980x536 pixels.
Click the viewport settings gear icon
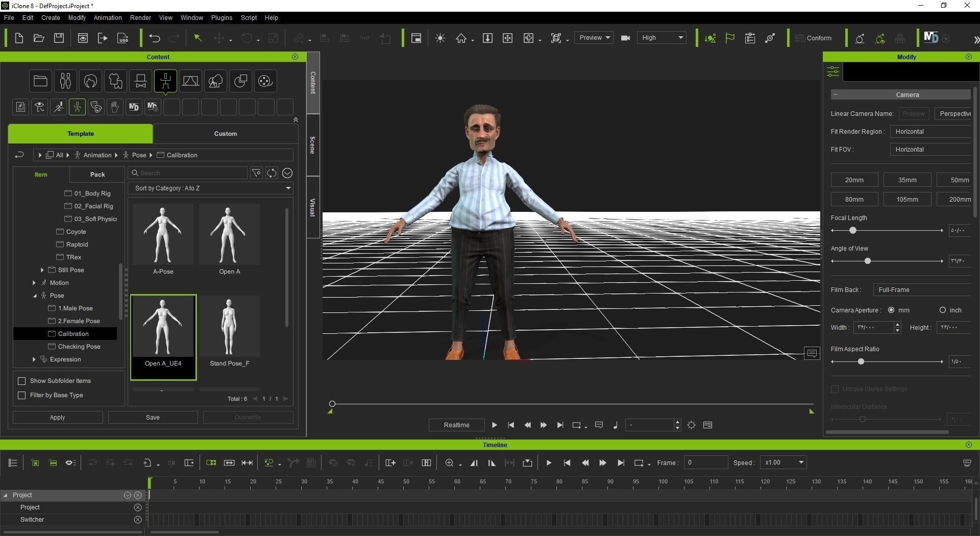click(691, 425)
